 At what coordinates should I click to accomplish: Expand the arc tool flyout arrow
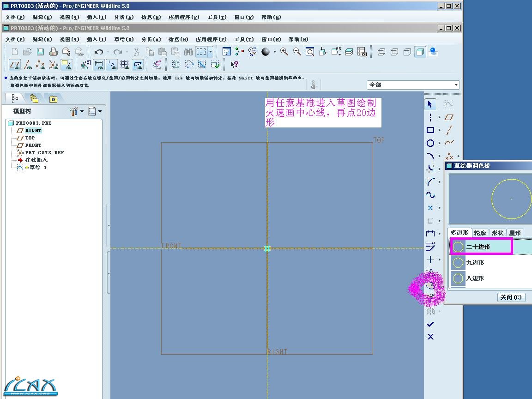point(439,156)
